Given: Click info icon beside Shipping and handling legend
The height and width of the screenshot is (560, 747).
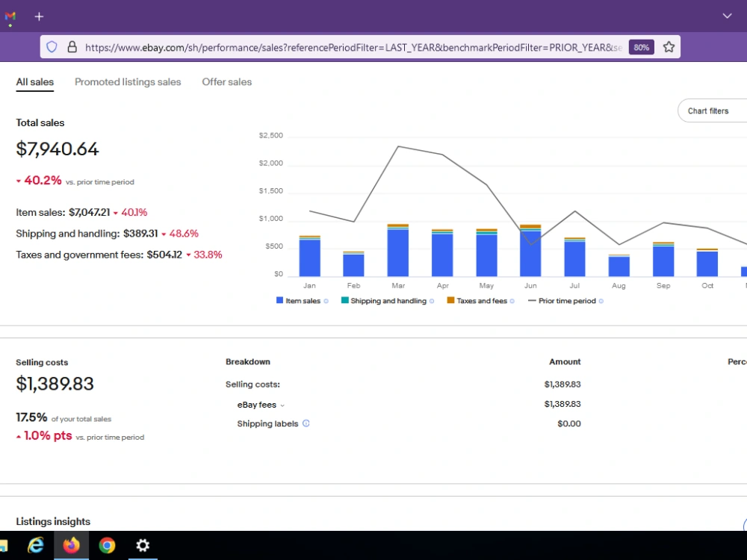Looking at the screenshot, I should tap(432, 301).
